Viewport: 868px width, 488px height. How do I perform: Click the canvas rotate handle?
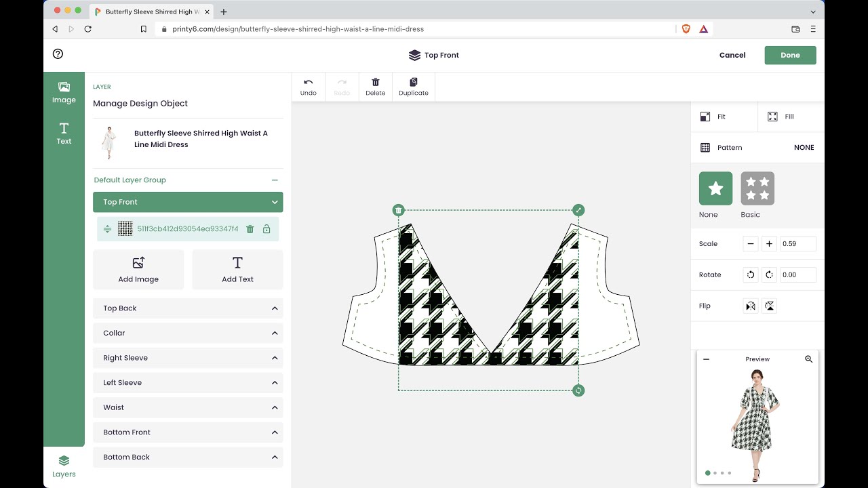[578, 390]
